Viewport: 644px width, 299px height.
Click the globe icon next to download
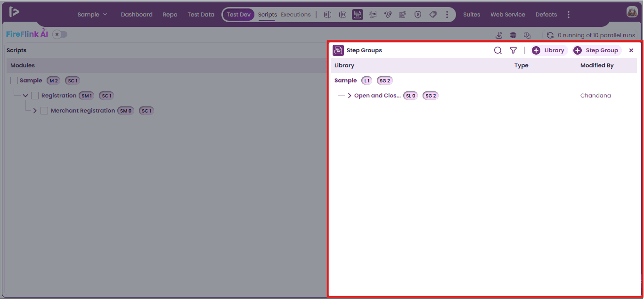click(x=513, y=35)
